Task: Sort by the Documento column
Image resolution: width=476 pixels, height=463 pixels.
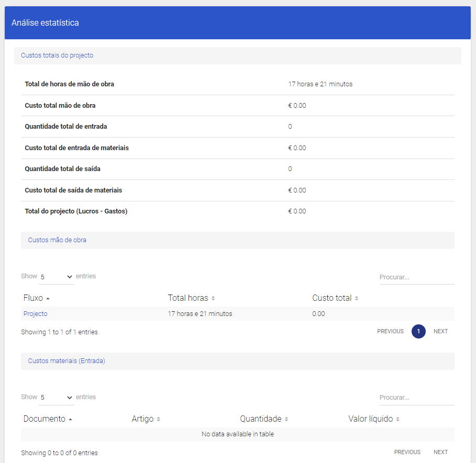Action: pyautogui.click(x=70, y=419)
